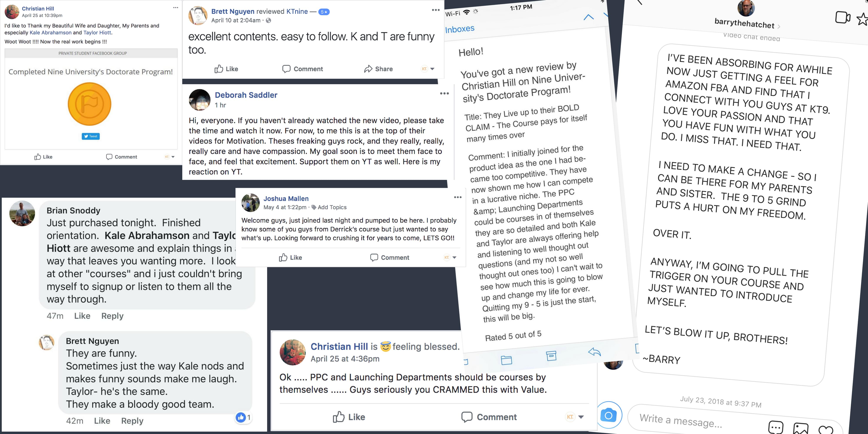Expand the KT dropdown on Christian Hill's blessed post
The height and width of the screenshot is (434, 868).
(x=575, y=417)
